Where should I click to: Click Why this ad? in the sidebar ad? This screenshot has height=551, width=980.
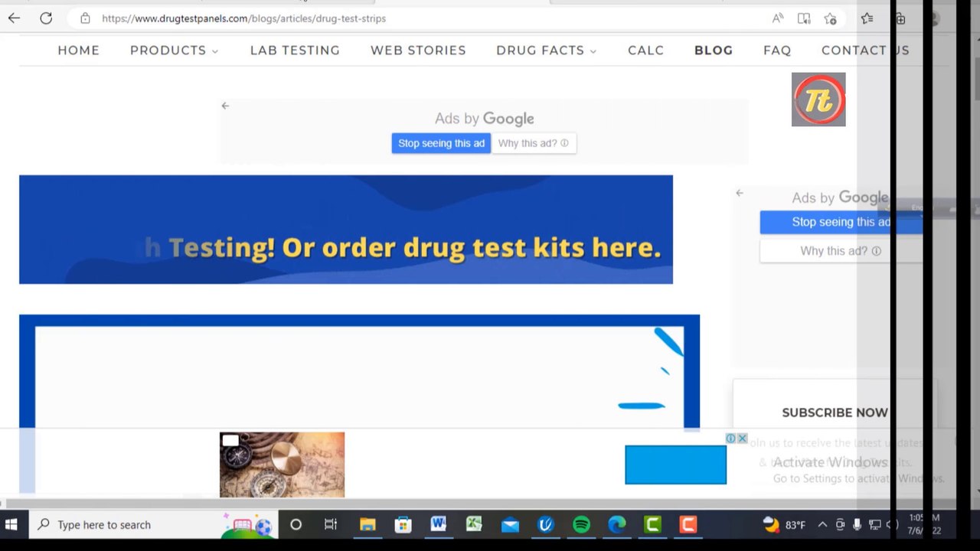(841, 251)
